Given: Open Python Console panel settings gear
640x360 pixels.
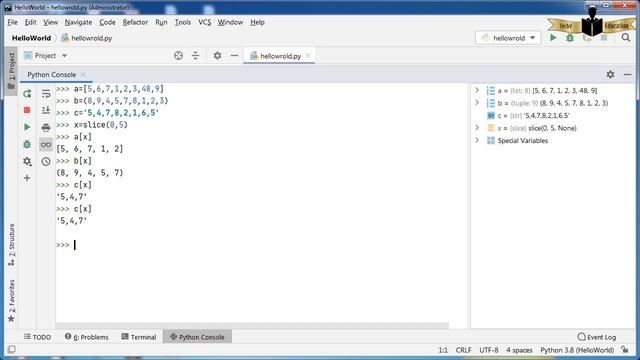Looking at the screenshot, I should [610, 74].
